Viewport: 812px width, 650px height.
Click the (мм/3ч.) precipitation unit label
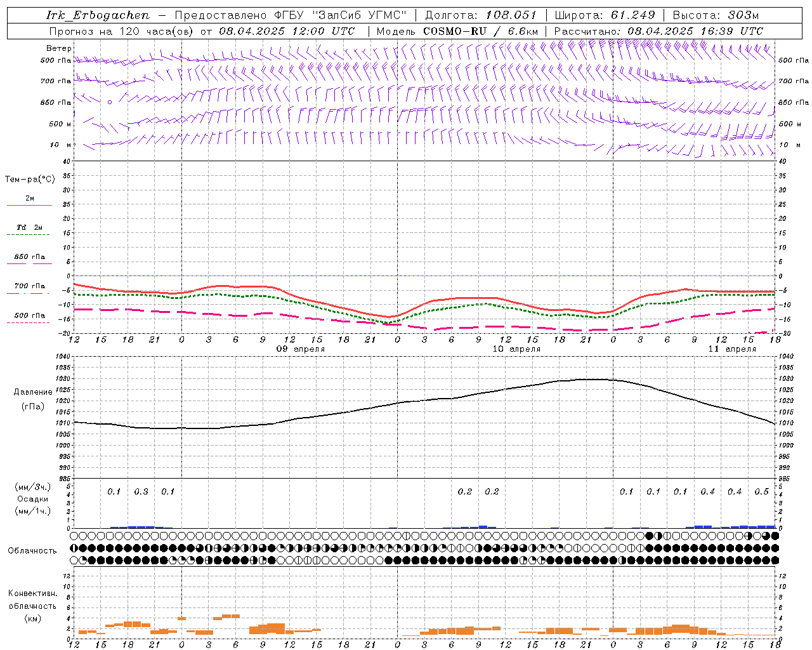coord(33,487)
